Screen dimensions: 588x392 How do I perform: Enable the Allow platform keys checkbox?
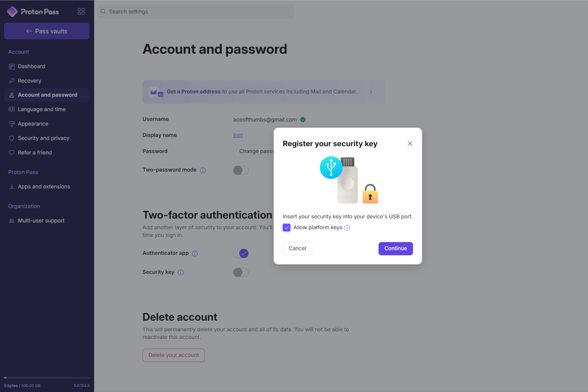point(286,227)
